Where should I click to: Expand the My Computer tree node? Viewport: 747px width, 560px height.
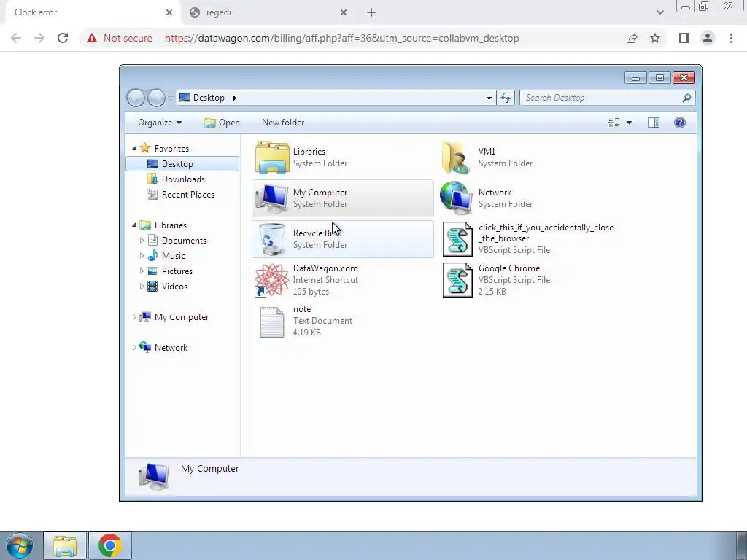click(x=134, y=316)
